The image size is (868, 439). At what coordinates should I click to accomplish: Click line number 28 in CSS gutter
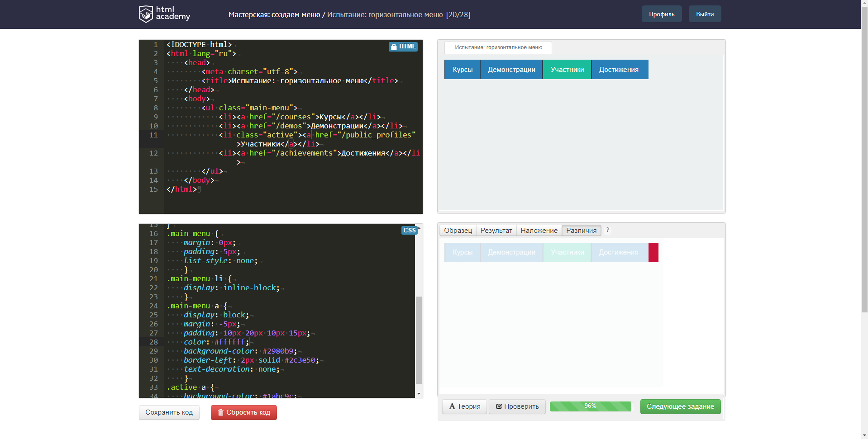click(154, 342)
